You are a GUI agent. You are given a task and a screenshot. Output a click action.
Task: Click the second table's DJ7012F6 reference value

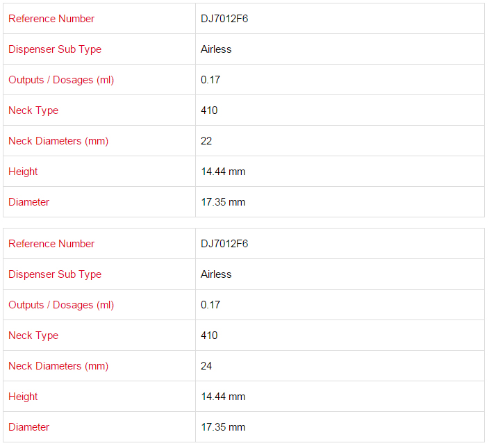[224, 244]
